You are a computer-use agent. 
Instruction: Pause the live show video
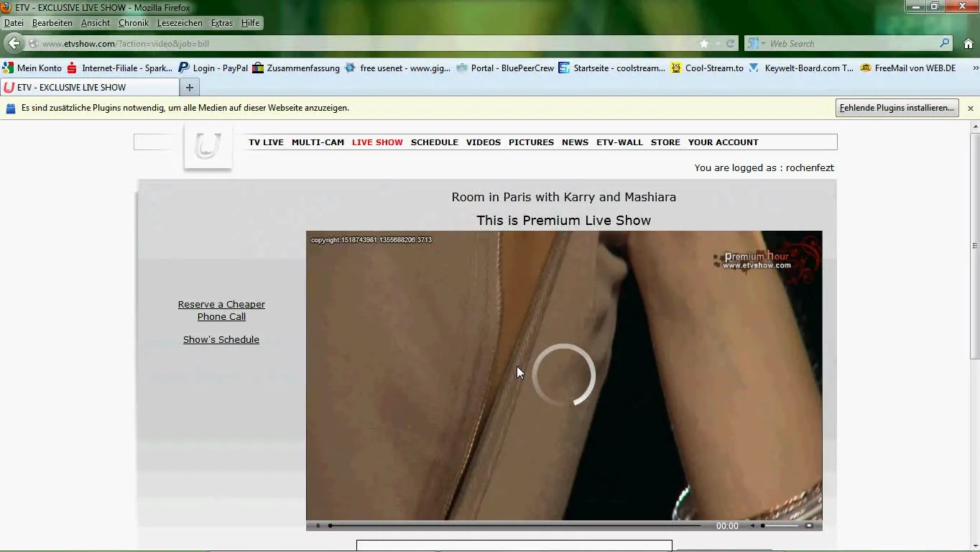coord(318,525)
